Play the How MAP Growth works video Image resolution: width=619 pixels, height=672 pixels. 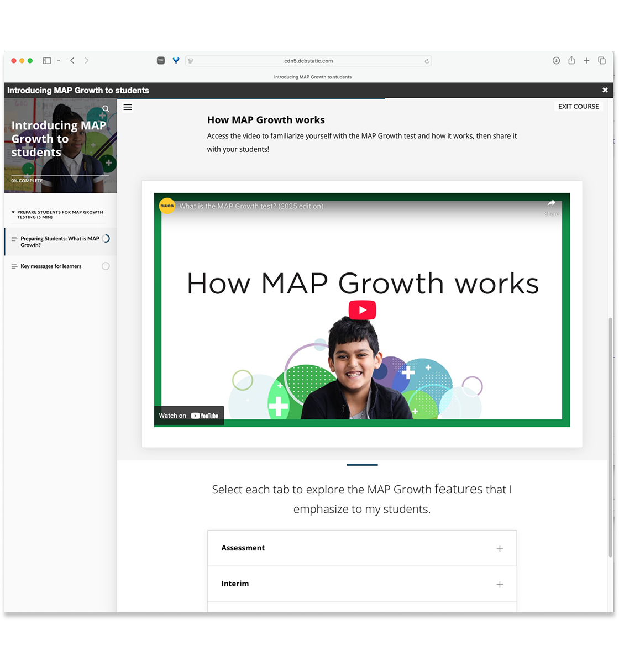point(362,309)
